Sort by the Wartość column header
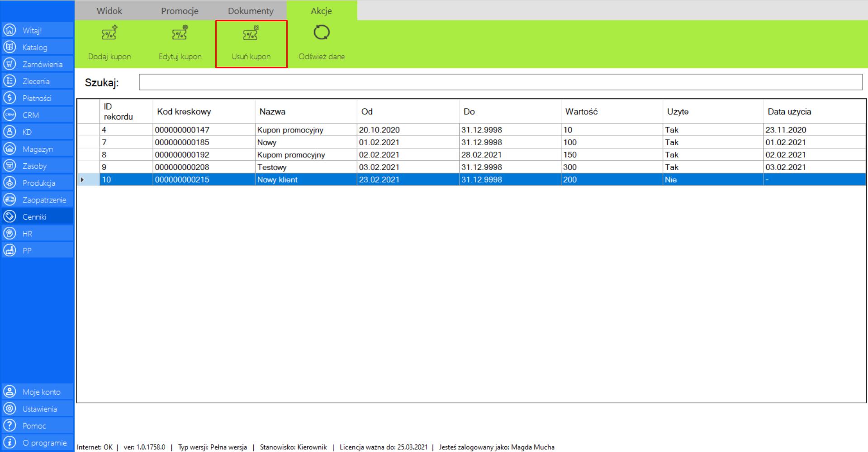Viewport: 868px width, 452px height. (581, 112)
